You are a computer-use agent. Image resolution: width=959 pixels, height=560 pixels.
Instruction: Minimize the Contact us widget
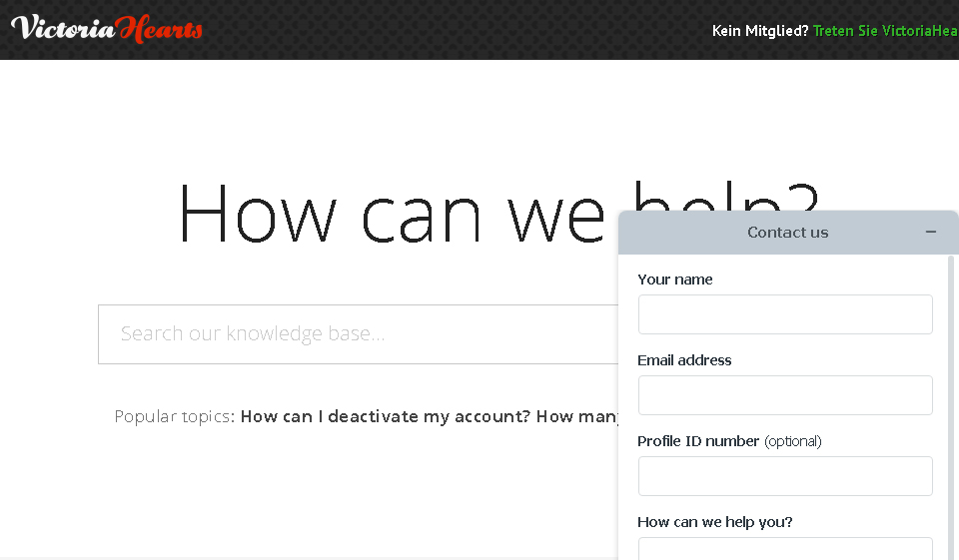931,232
